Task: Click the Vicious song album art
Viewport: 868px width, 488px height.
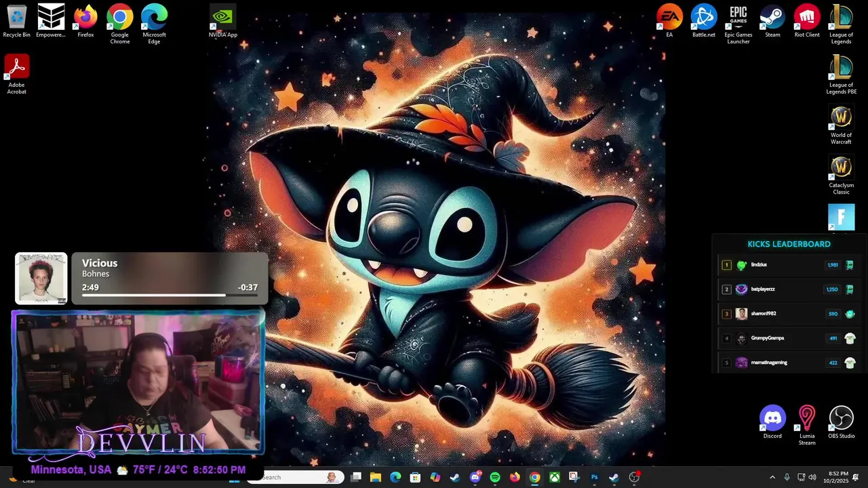Action: 41,278
